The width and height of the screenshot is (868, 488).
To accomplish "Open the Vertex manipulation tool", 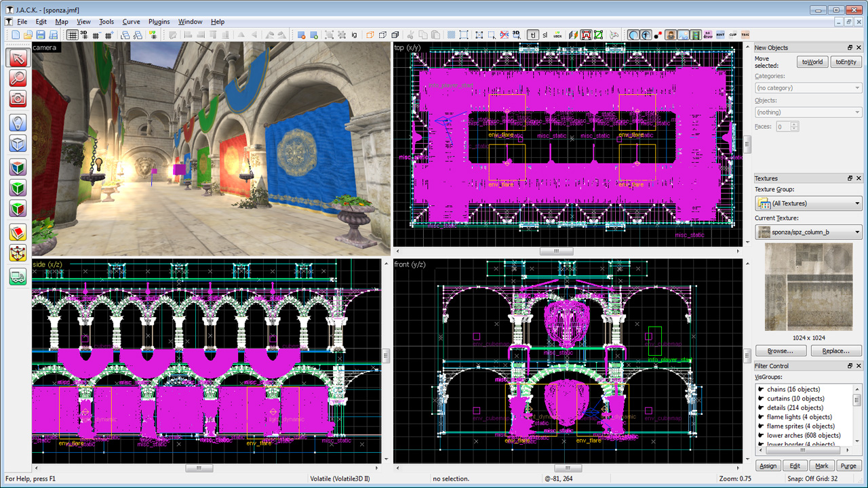I will (18, 252).
